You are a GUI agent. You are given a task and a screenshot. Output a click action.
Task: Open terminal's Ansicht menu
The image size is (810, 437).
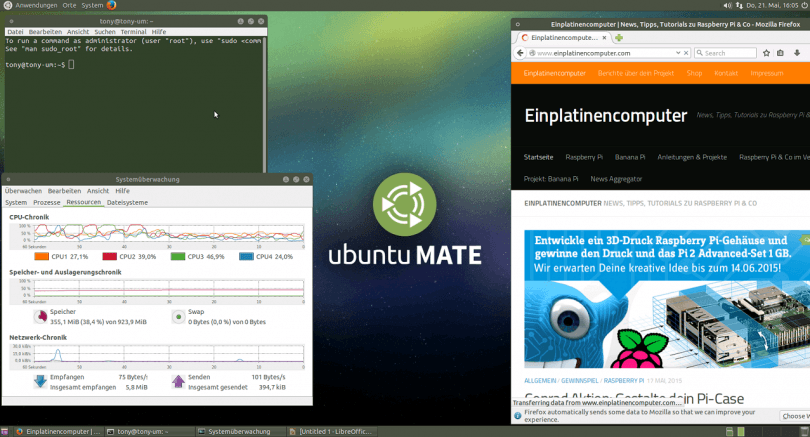click(78, 32)
